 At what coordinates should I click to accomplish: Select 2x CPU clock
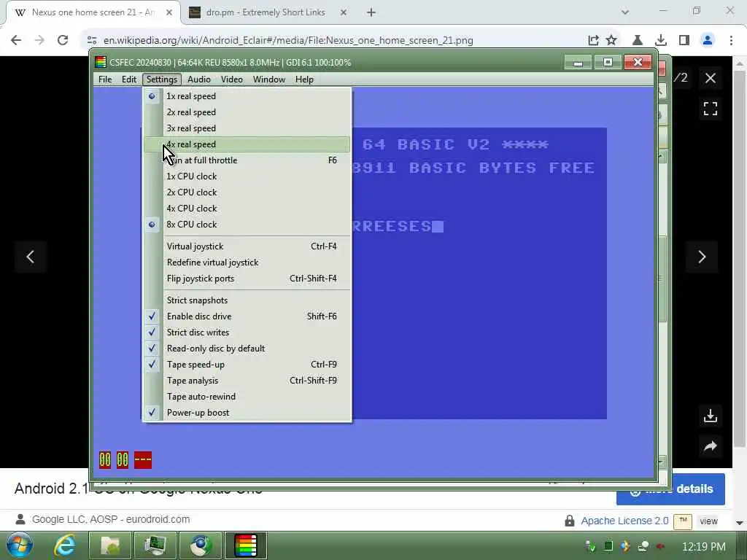point(247,192)
